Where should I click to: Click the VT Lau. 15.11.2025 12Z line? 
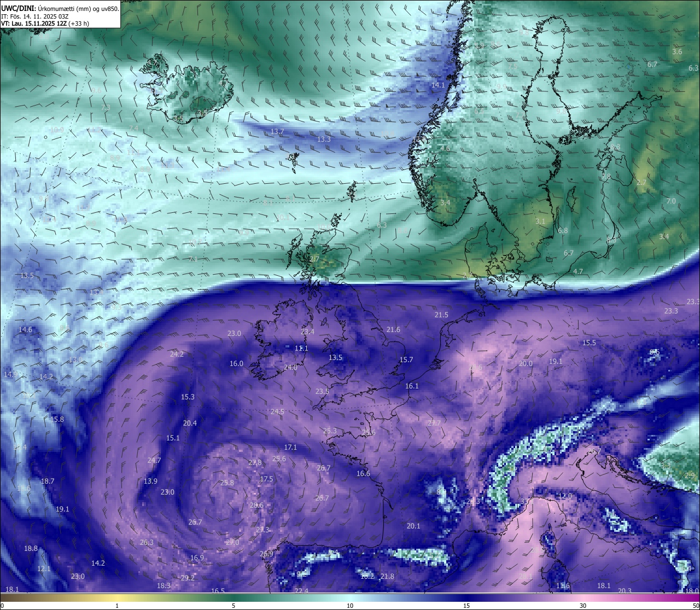[x=45, y=24]
